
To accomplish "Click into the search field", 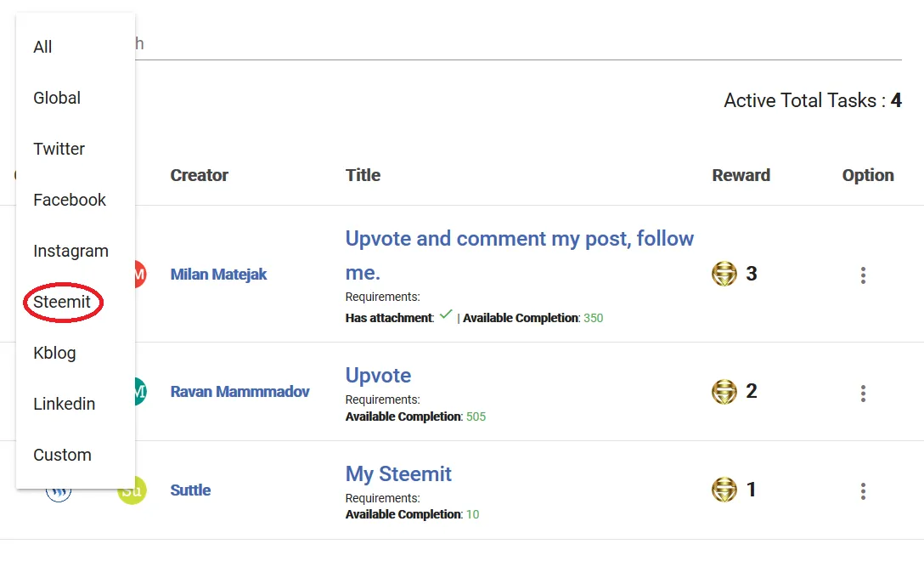I will (x=519, y=44).
